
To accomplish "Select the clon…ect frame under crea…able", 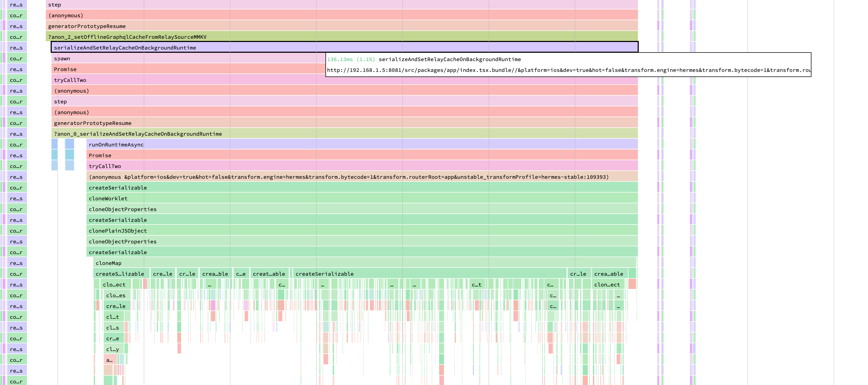I will click(608, 284).
